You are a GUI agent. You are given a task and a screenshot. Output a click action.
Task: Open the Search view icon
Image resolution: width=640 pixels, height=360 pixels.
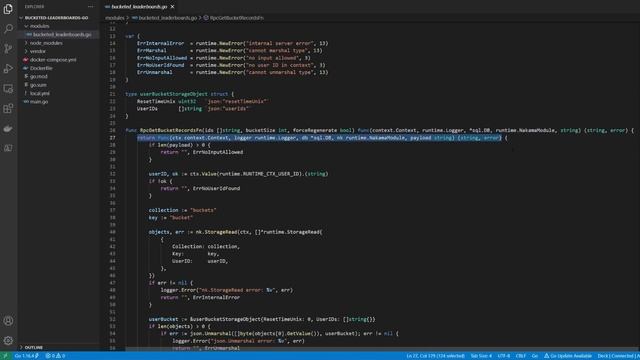[x=8, y=29]
